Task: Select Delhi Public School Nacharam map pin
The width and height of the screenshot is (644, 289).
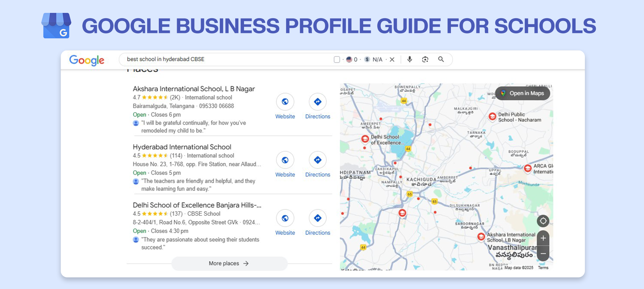Action: [492, 116]
